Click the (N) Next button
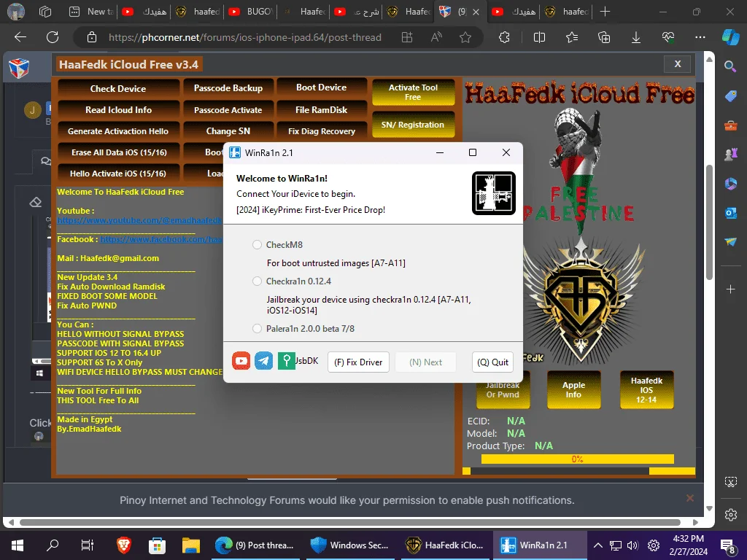The width and height of the screenshot is (747, 560). pos(425,362)
